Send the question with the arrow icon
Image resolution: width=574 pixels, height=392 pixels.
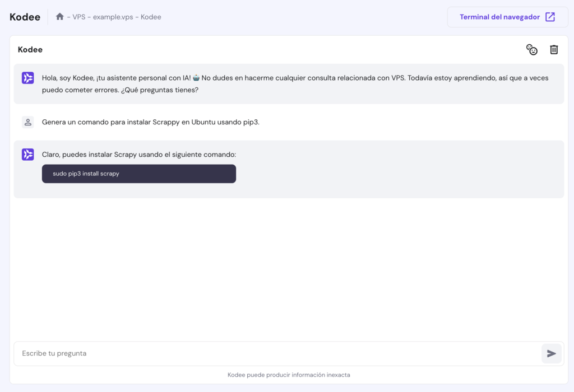[552, 353]
